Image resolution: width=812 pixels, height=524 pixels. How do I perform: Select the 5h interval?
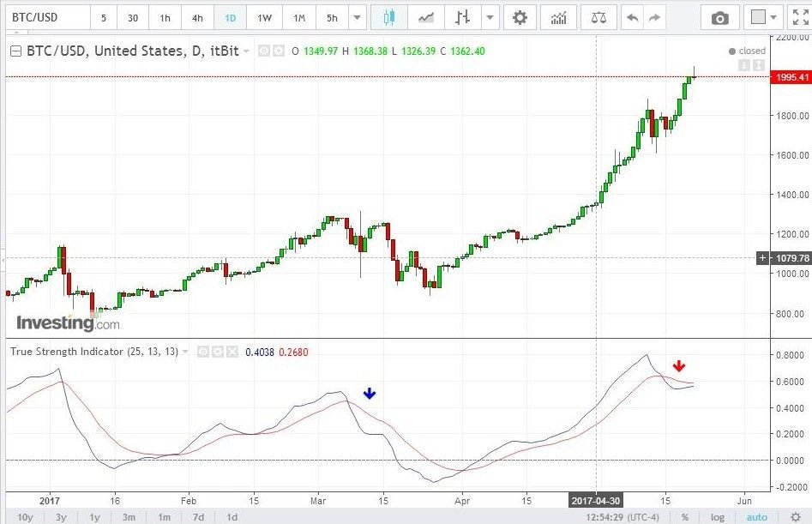coord(332,18)
